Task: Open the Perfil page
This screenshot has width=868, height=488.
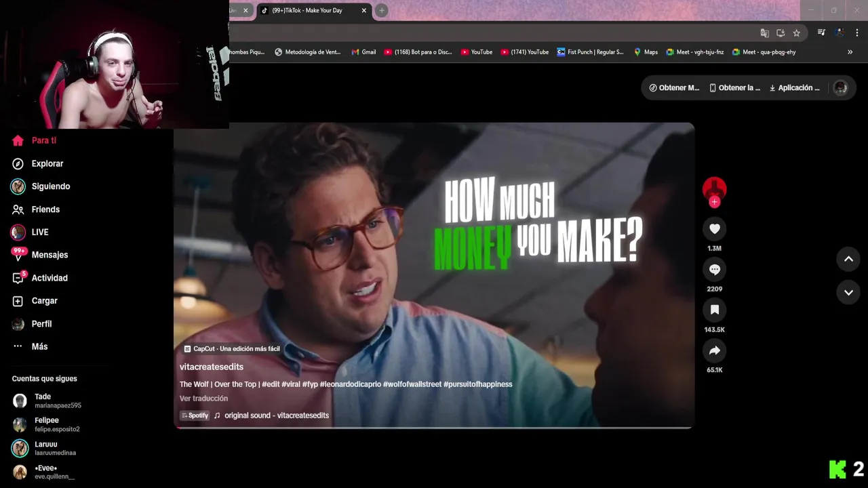Action: click(32, 324)
